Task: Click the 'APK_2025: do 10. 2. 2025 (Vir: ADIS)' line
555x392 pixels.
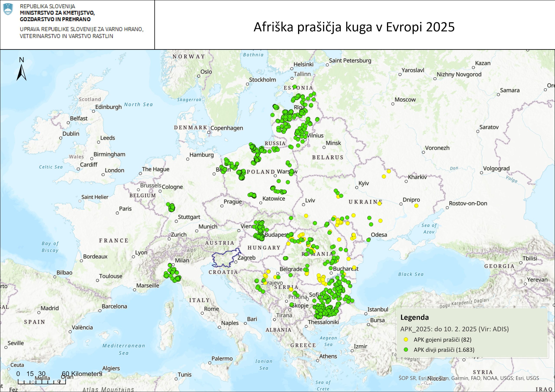Action: pyautogui.click(x=454, y=329)
